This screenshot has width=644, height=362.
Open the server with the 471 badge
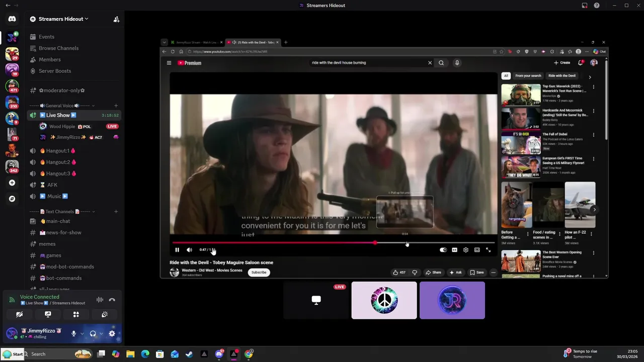click(12, 85)
